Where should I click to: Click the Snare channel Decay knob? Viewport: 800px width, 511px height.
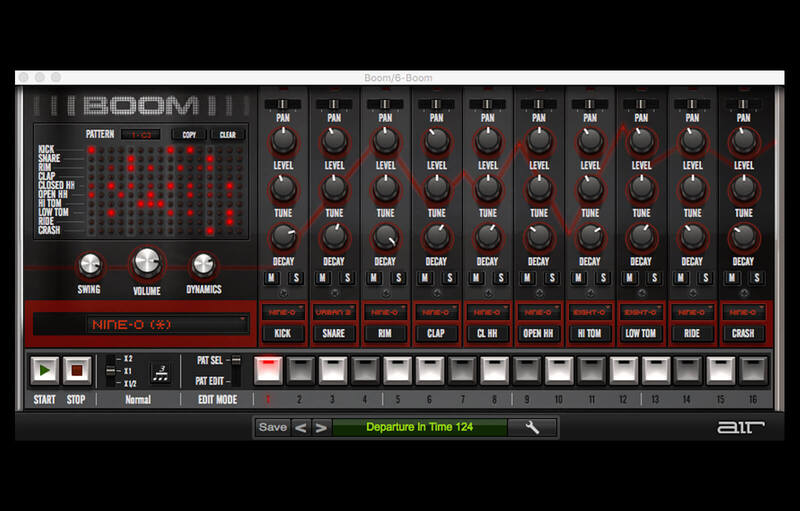pos(334,237)
